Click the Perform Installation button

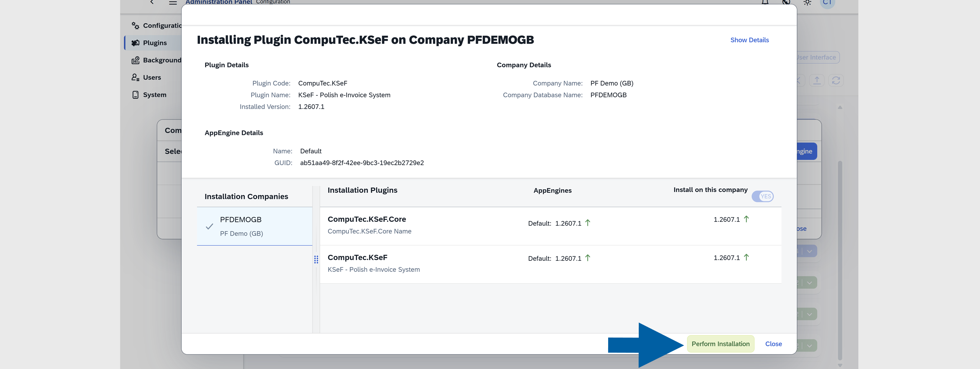(720, 344)
